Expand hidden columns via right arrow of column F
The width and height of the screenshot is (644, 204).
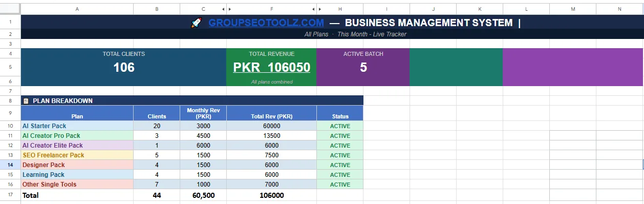313,9
